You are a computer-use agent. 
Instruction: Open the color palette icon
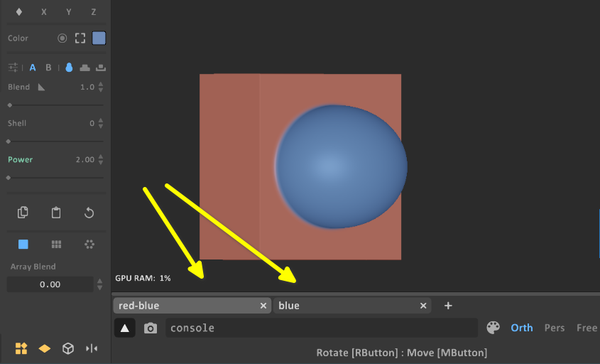pyautogui.click(x=493, y=328)
